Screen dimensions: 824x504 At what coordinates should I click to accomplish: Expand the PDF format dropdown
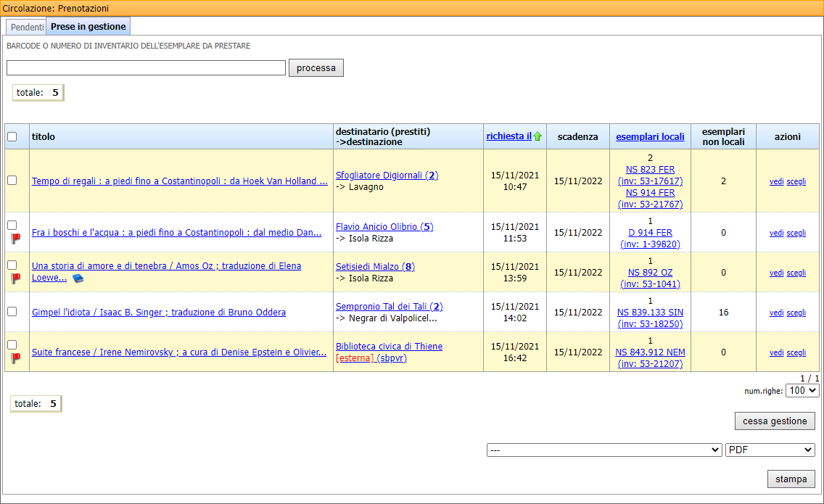coord(770,450)
